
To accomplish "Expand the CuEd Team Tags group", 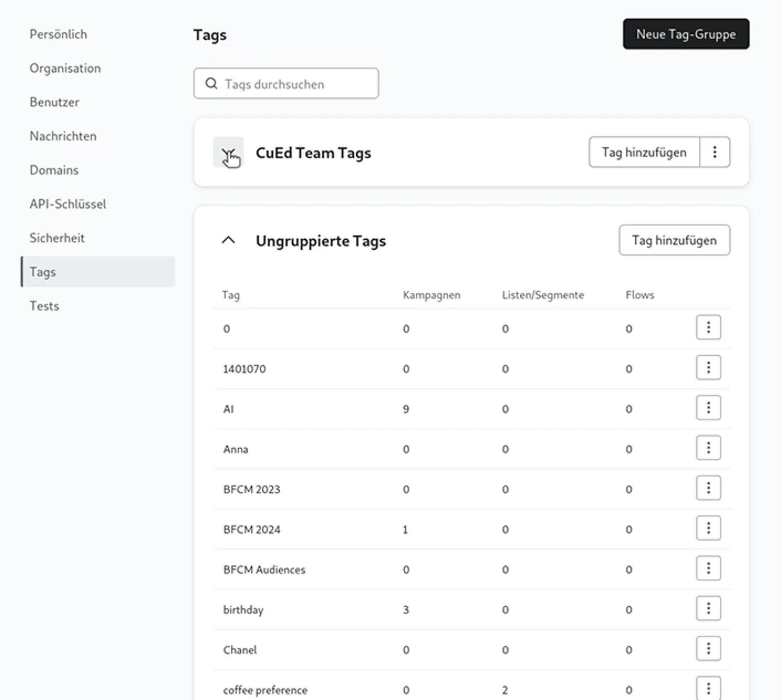I will click(x=228, y=153).
